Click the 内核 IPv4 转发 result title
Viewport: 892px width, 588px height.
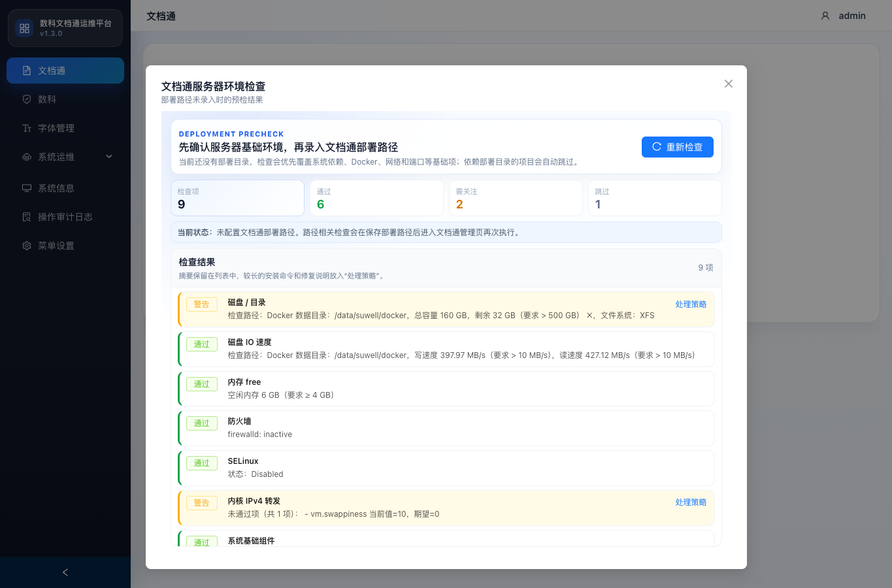254,501
